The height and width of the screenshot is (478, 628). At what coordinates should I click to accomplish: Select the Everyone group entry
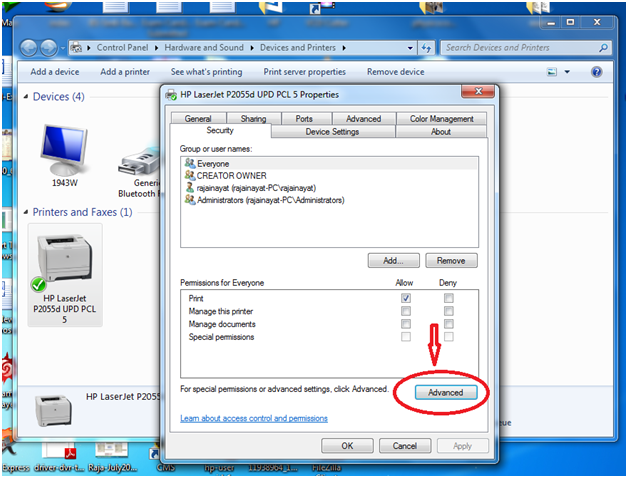click(x=329, y=163)
